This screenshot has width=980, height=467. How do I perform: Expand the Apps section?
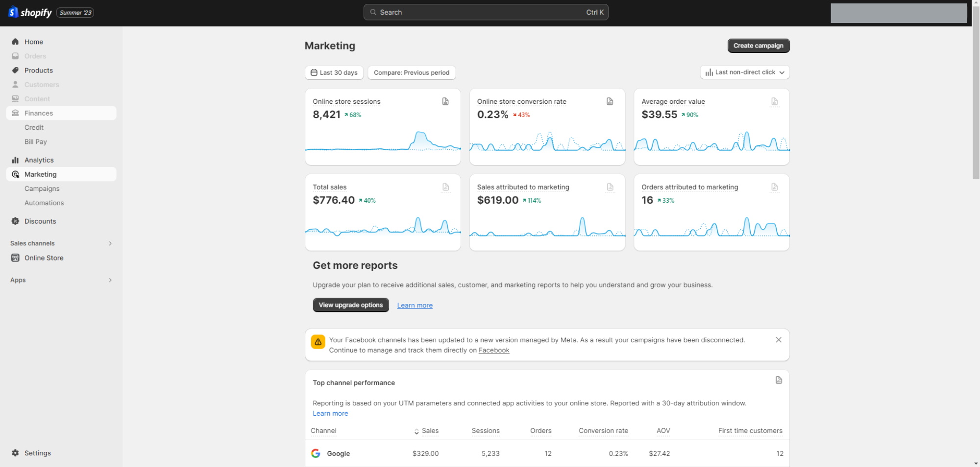point(110,280)
